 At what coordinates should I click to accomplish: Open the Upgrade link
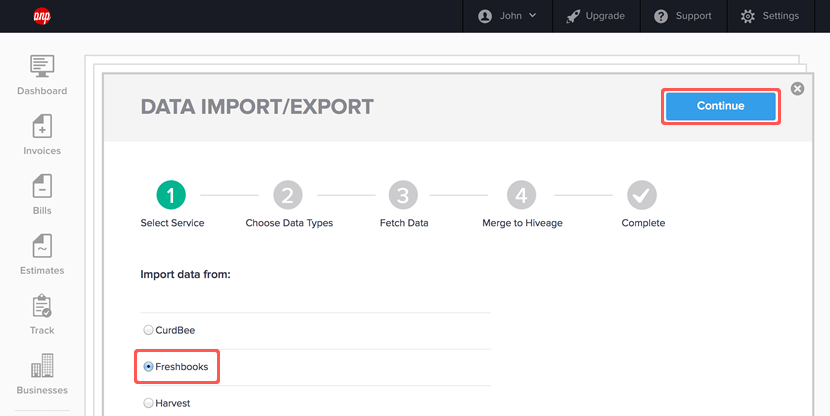[596, 16]
